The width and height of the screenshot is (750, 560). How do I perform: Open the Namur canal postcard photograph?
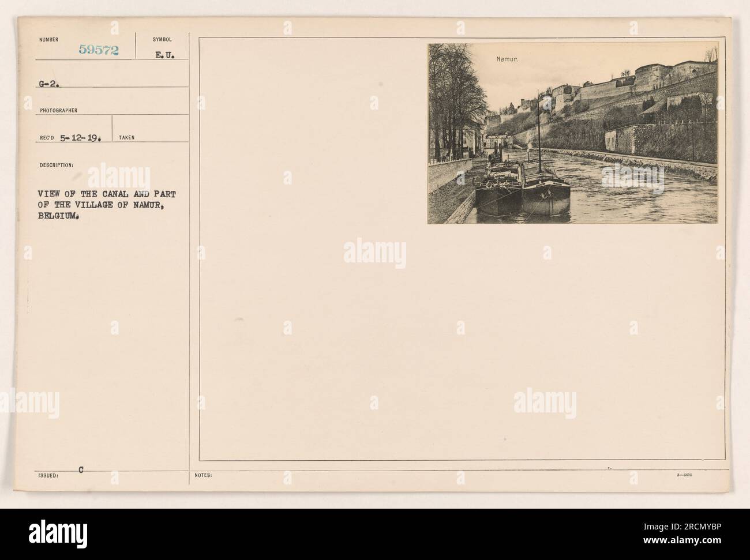[x=572, y=133]
